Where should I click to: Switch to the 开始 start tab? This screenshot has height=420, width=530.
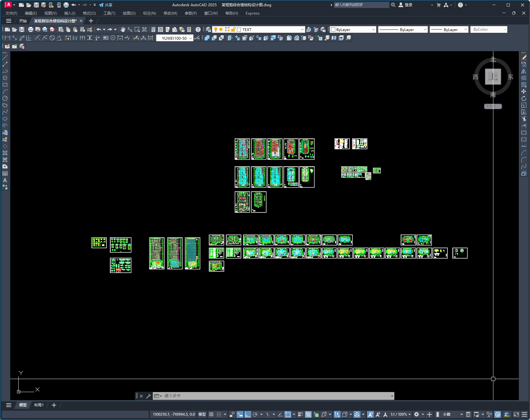point(23,21)
